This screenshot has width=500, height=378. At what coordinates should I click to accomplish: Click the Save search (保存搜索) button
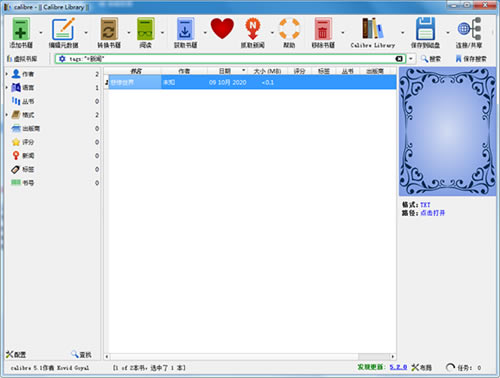[471, 59]
